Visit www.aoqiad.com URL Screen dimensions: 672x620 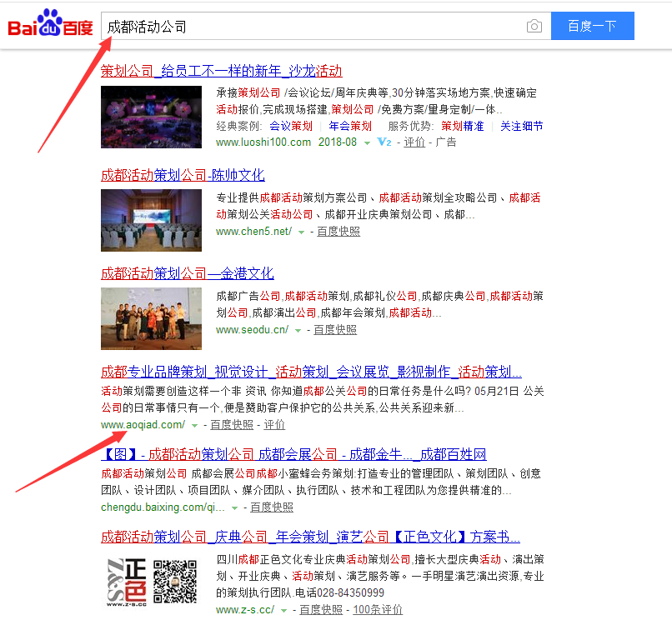143,425
